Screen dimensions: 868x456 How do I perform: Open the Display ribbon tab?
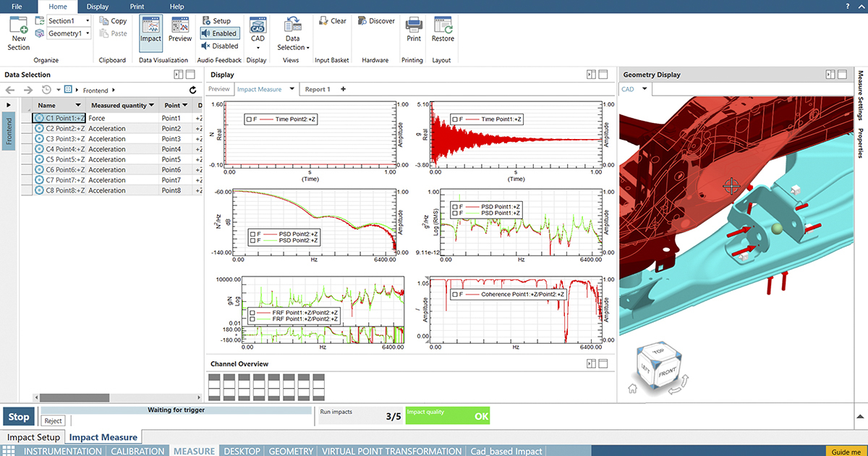pos(97,7)
